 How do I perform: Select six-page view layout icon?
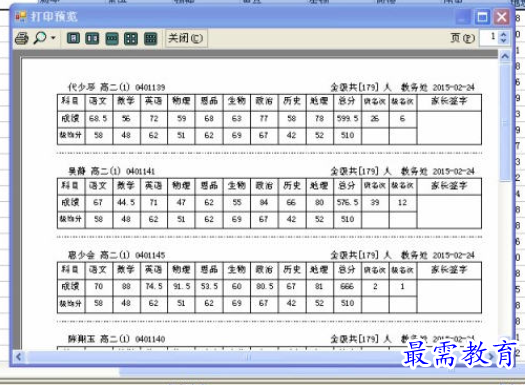click(150, 38)
